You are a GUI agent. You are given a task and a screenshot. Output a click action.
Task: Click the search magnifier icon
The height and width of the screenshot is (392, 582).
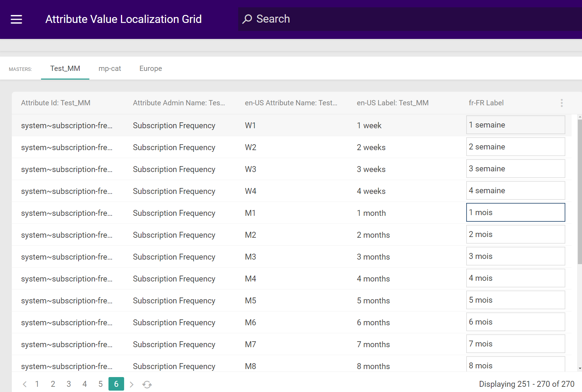coord(247,19)
